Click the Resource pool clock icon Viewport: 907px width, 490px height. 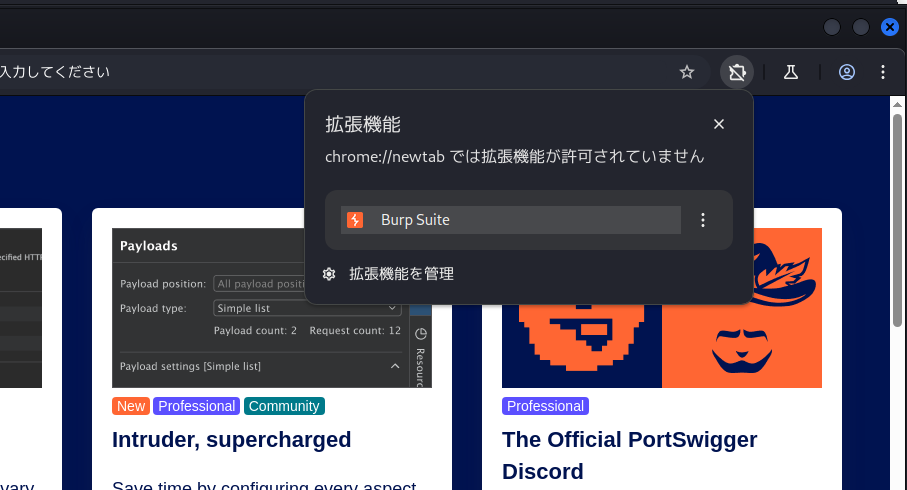(421, 334)
